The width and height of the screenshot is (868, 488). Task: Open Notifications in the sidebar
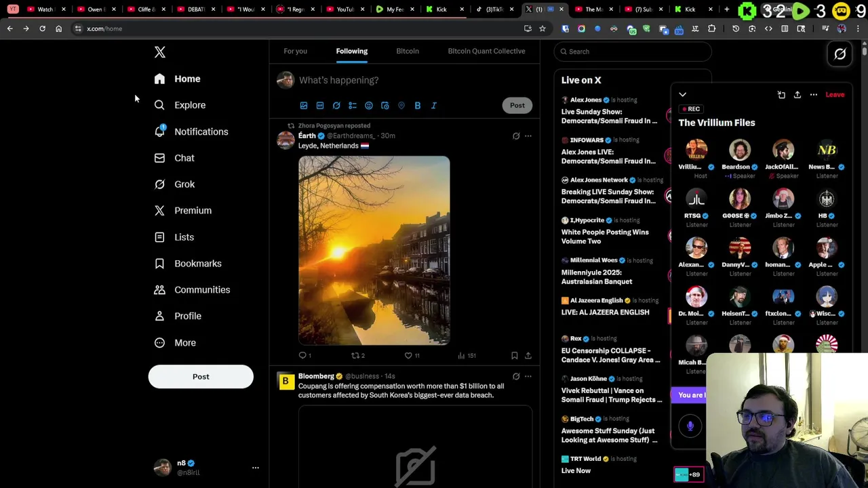pos(191,131)
